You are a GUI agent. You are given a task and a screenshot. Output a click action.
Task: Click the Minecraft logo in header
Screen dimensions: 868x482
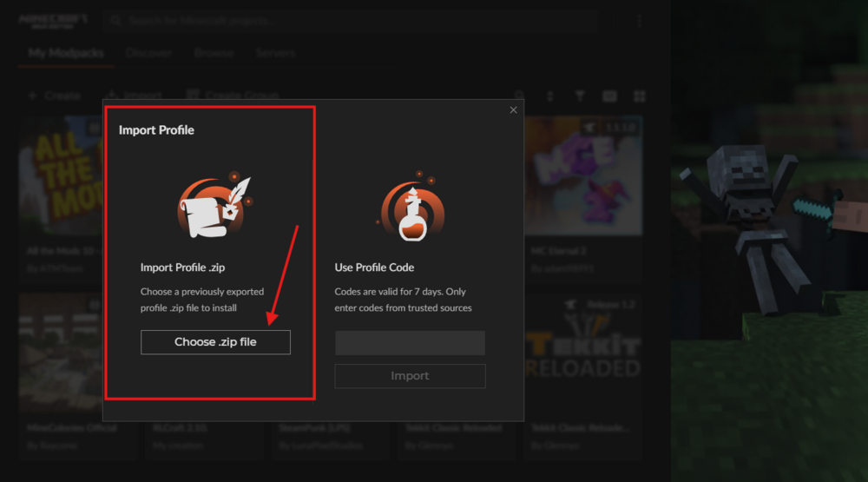54,20
